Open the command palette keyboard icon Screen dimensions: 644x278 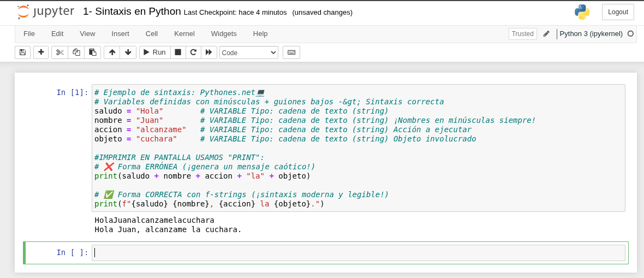pyautogui.click(x=291, y=52)
